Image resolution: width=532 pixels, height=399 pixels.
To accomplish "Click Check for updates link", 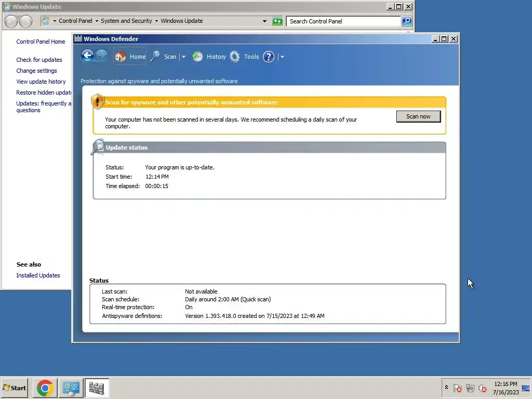I will [x=39, y=60].
